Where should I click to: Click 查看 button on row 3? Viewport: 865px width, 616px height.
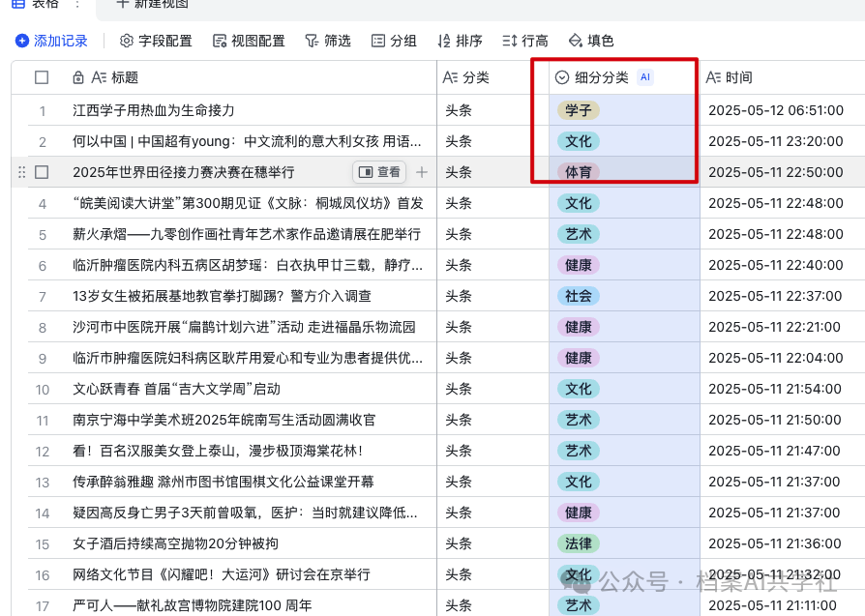tap(379, 172)
